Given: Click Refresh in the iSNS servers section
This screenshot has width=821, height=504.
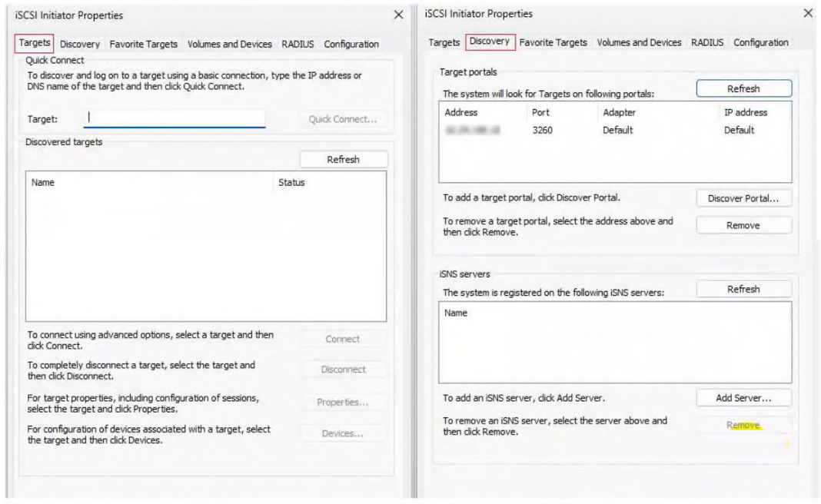Looking at the screenshot, I should 743,290.
